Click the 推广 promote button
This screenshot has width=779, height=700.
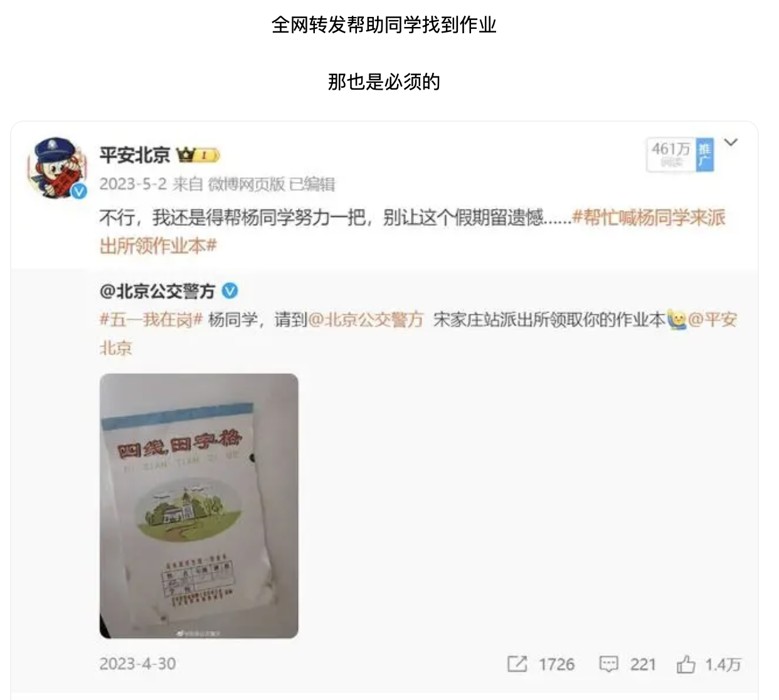[705, 155]
